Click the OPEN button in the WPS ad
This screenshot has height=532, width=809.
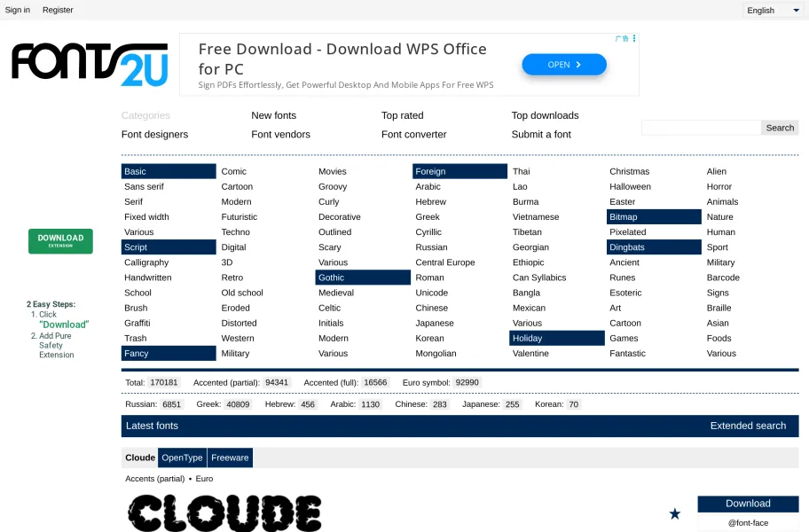click(564, 65)
